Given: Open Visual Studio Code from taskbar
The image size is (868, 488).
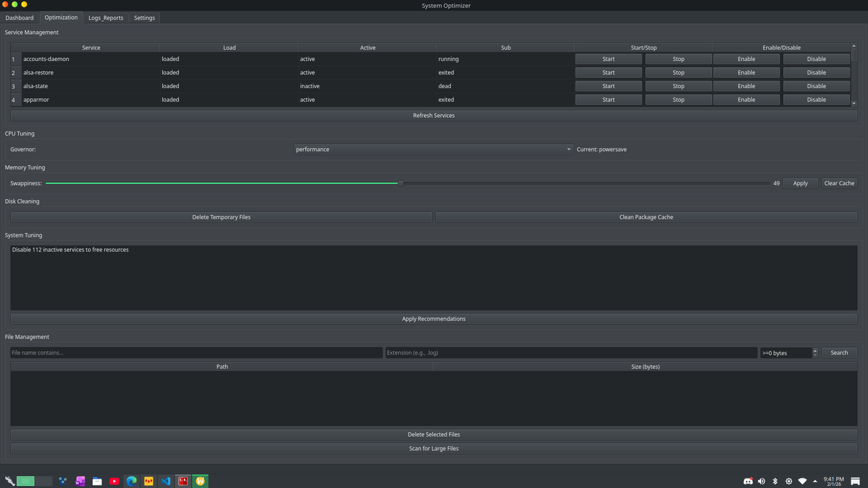Looking at the screenshot, I should [x=165, y=481].
